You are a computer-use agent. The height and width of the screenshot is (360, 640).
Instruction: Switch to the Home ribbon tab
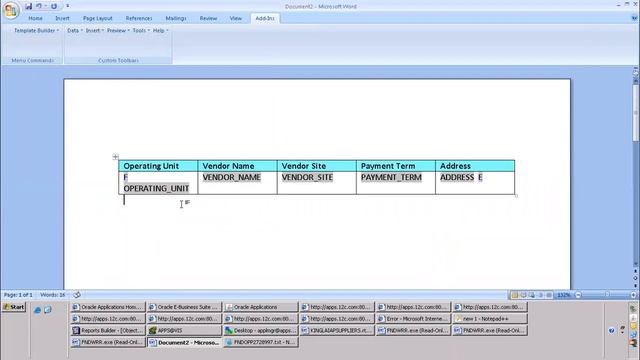coord(36,18)
